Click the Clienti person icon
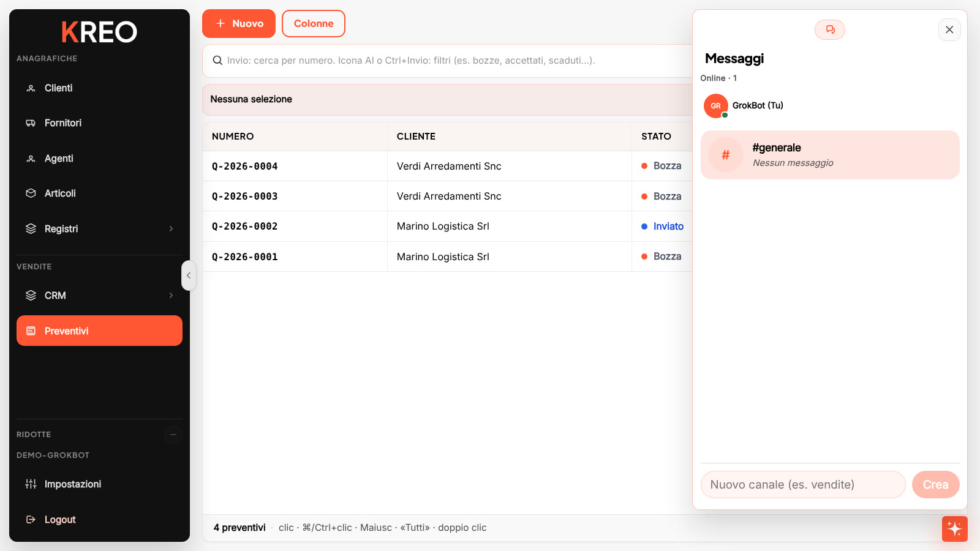This screenshot has width=980, height=551. (x=31, y=88)
